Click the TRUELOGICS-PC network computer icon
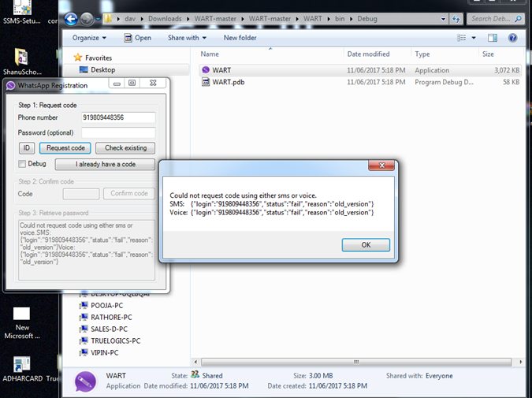Viewport: 532px width, 398px height. (84, 340)
